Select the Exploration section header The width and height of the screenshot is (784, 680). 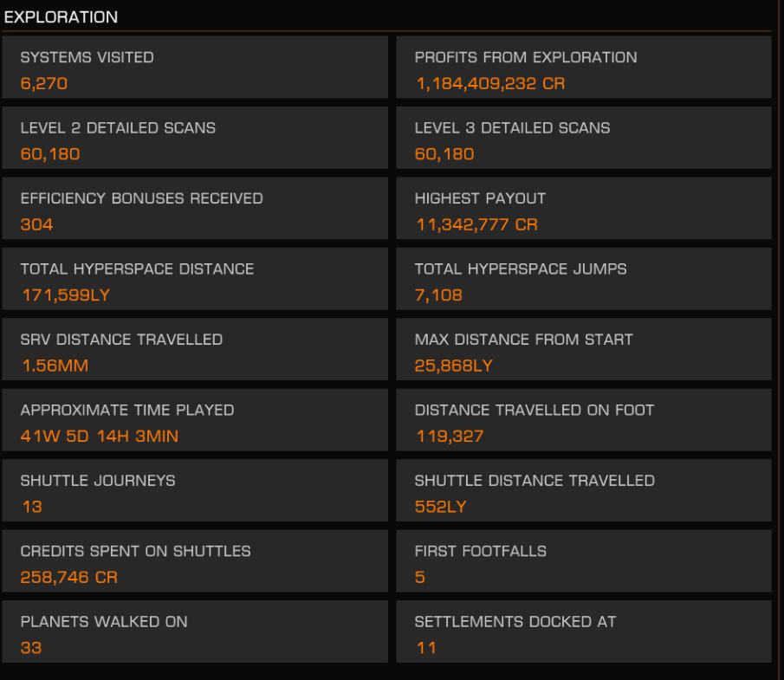point(62,17)
